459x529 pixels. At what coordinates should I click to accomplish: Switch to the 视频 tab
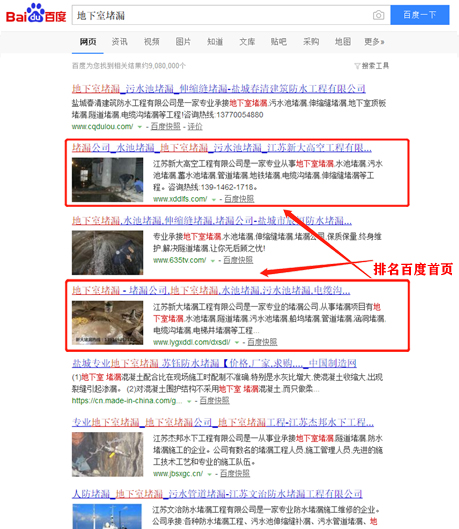151,42
